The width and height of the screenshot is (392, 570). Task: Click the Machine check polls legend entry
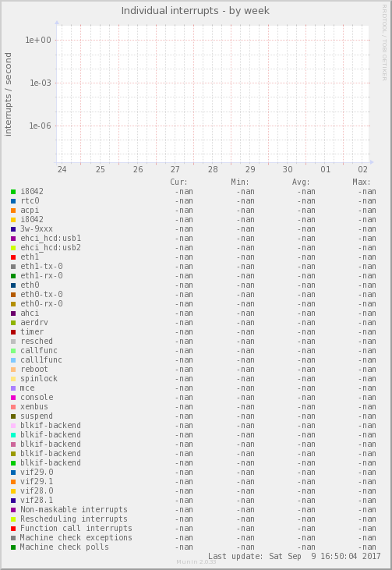point(65,547)
